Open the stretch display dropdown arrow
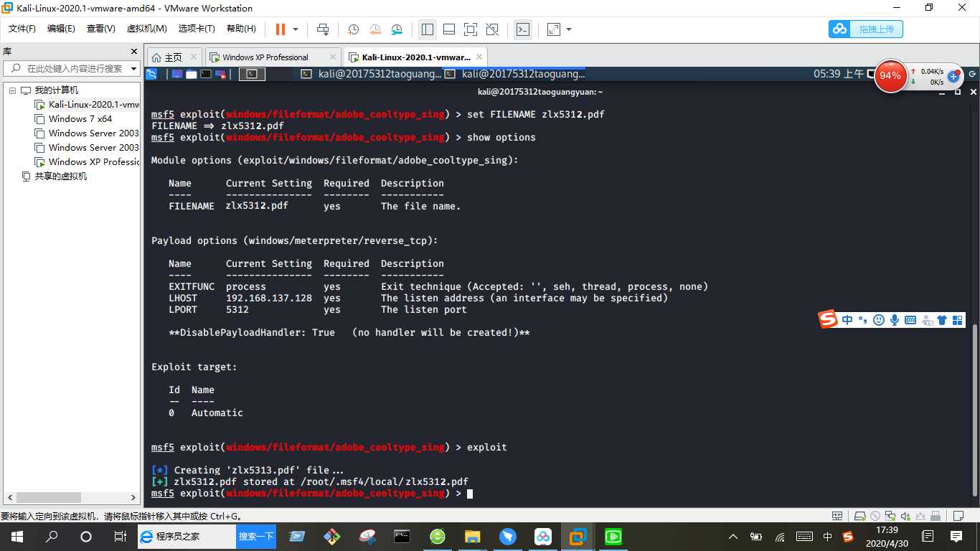Image resolution: width=980 pixels, height=551 pixels. coord(569,29)
